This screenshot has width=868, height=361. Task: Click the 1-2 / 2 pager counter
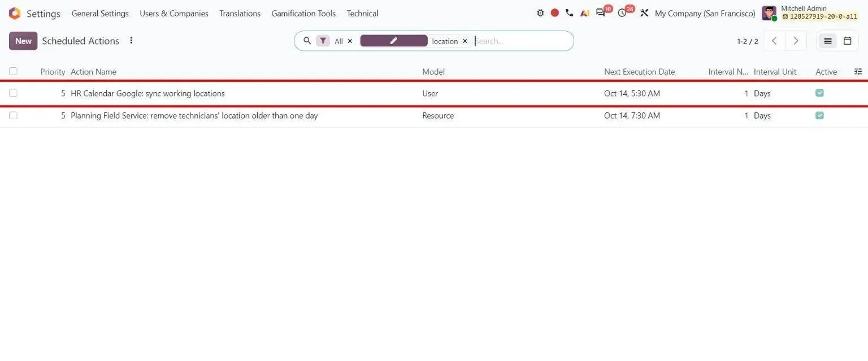click(x=747, y=41)
